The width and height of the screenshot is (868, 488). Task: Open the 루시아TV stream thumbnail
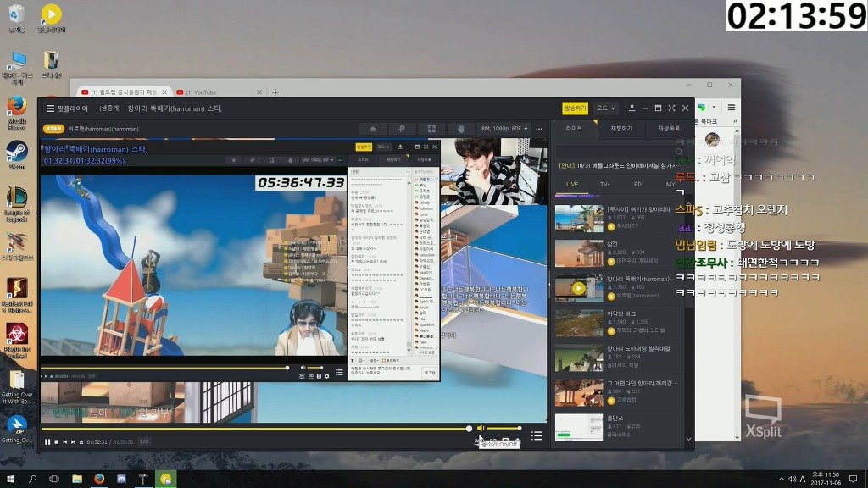click(578, 218)
